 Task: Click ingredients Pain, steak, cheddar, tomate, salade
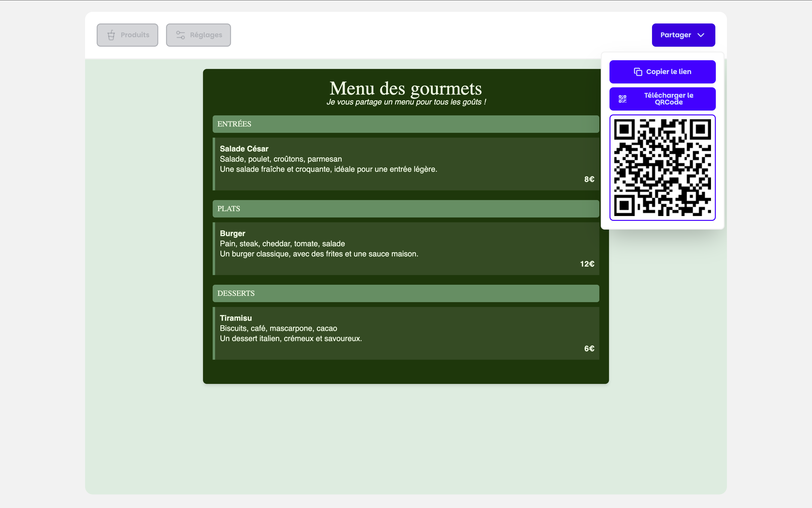(282, 244)
